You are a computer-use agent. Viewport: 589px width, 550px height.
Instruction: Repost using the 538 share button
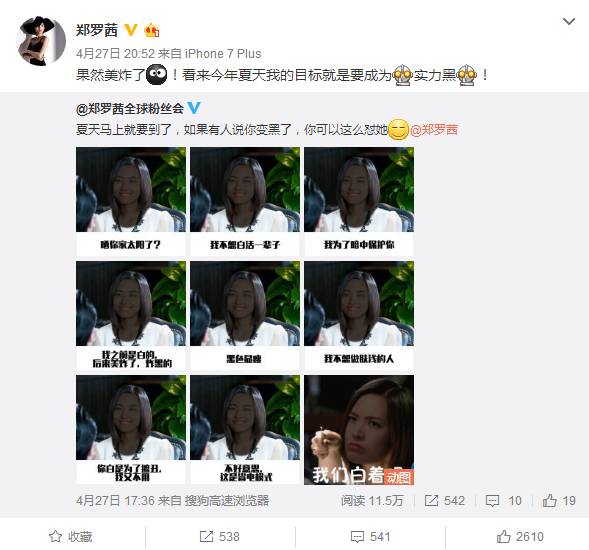[x=220, y=536]
